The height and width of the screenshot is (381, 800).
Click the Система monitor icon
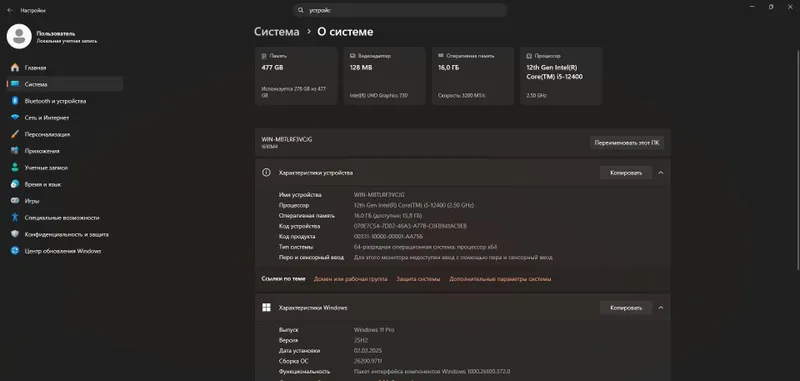[15, 84]
